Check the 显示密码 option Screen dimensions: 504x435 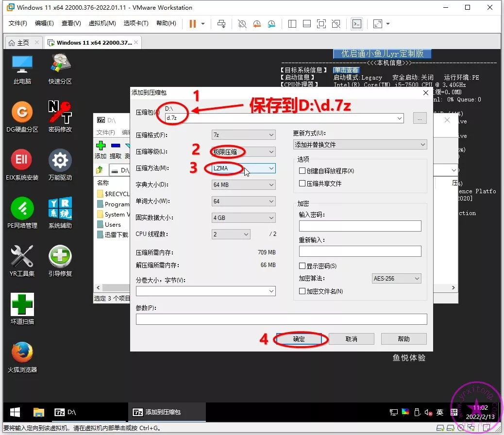click(x=302, y=266)
